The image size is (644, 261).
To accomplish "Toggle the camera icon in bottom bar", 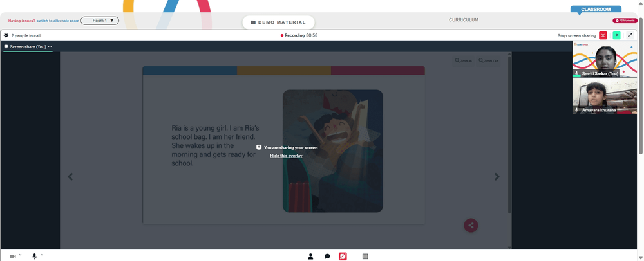I will (13, 256).
